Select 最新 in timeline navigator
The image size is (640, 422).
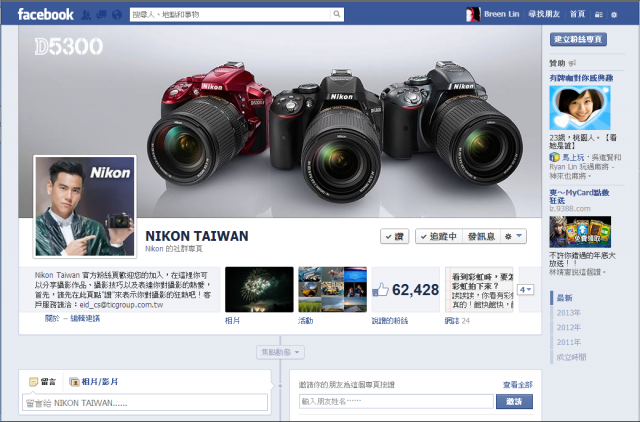[x=564, y=298]
